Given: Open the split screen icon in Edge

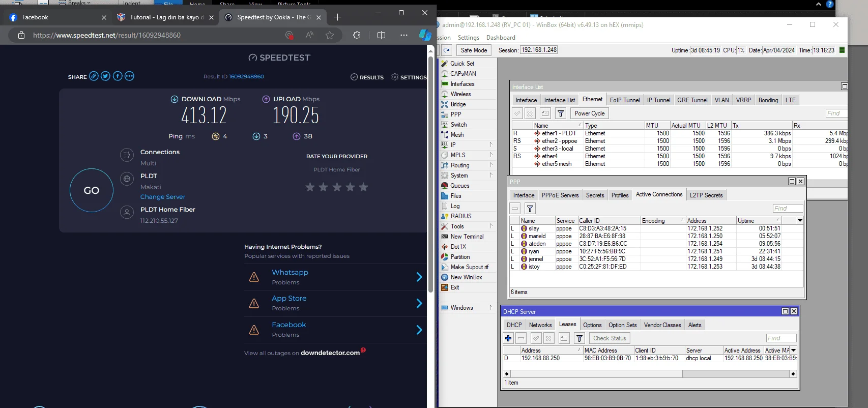Looking at the screenshot, I should click(381, 35).
